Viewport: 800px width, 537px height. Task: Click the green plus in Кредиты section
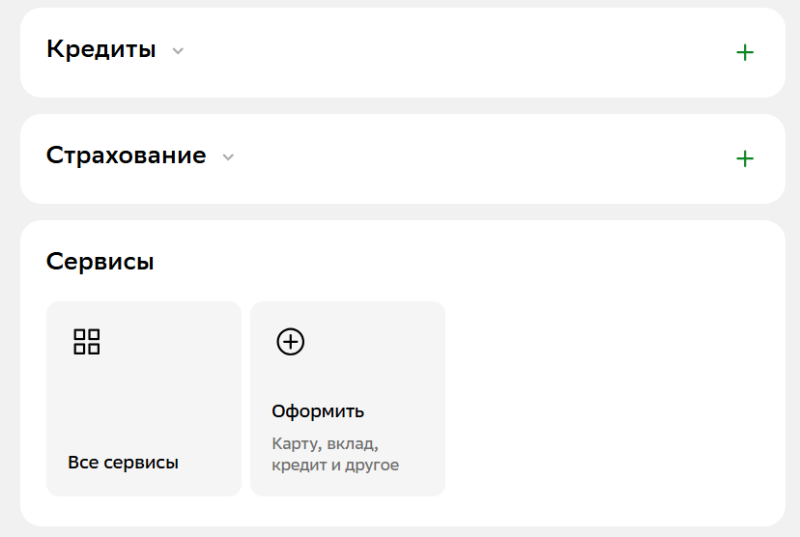(744, 53)
